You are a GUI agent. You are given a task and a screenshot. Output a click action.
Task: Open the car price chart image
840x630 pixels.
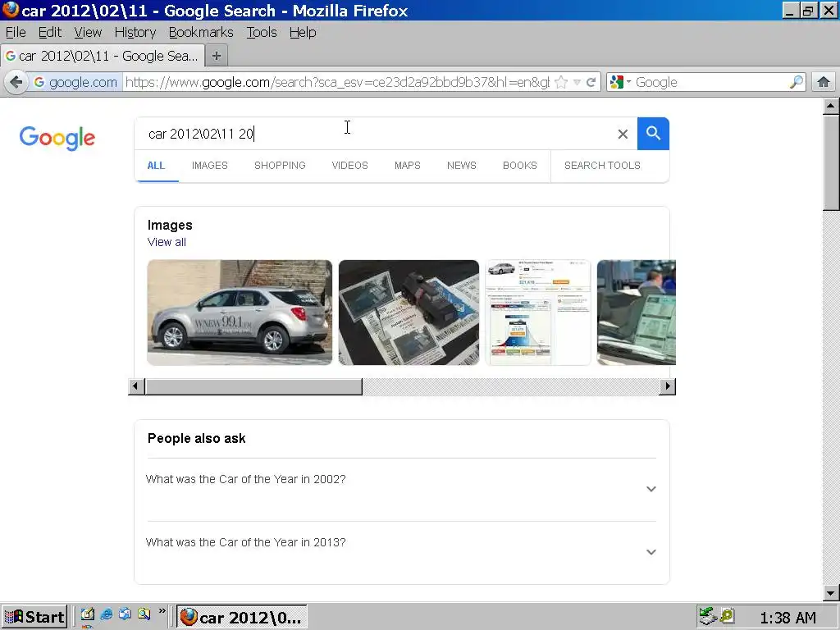click(538, 313)
